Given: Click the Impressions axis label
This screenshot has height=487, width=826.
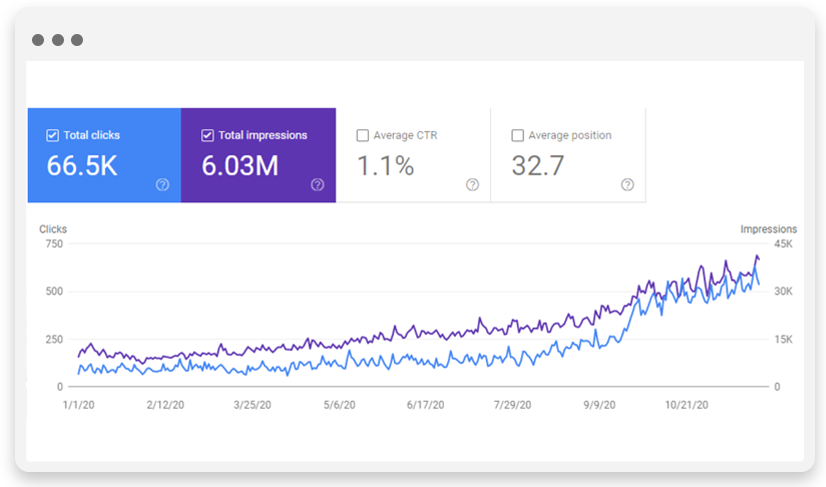Looking at the screenshot, I should tap(768, 229).
